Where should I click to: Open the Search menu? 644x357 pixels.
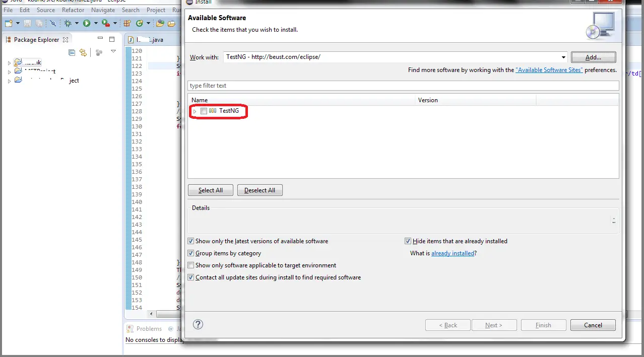pyautogui.click(x=131, y=10)
